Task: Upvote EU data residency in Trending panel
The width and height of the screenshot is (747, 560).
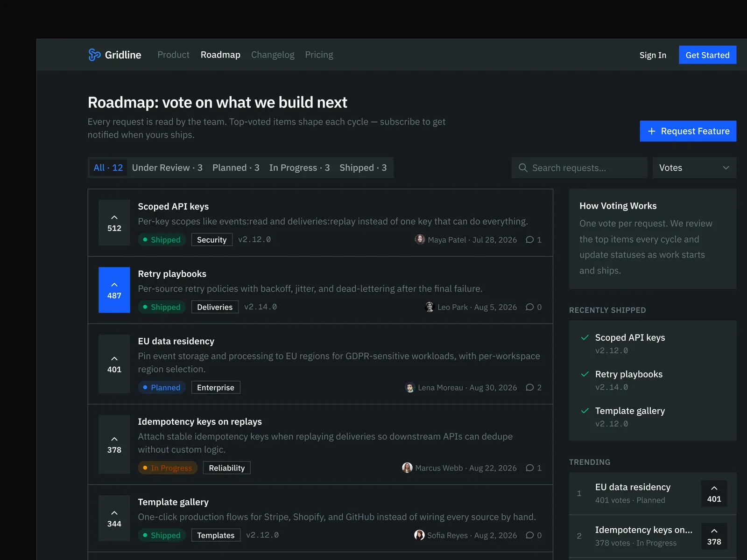Action: pos(714,493)
